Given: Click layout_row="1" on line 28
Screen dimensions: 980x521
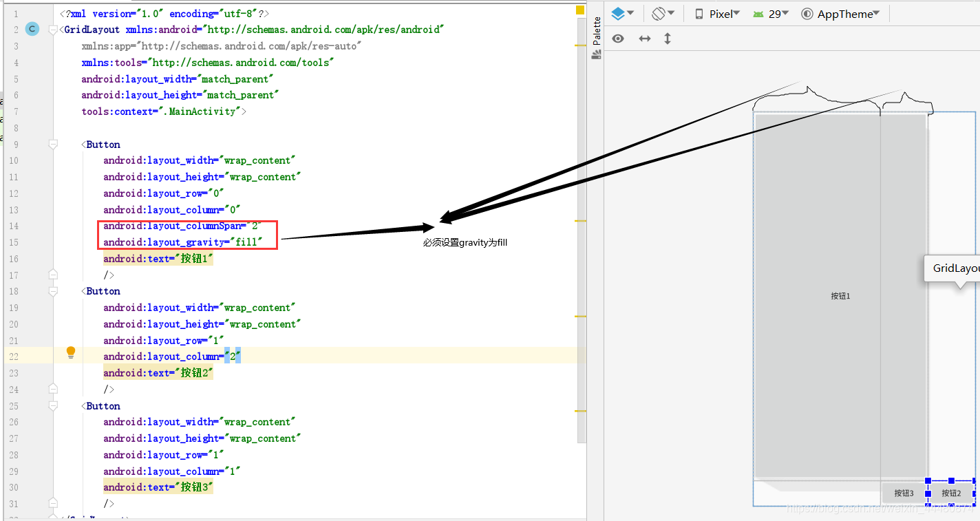Looking at the screenshot, I should 164,455.
